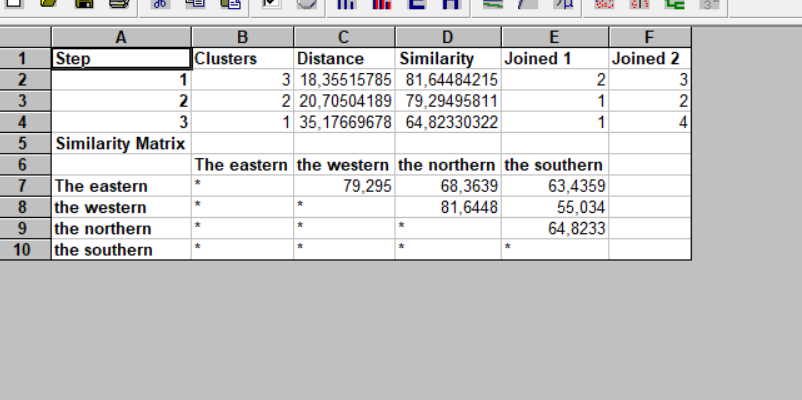The height and width of the screenshot is (400, 802).
Task: Click the Copy toolbar icon
Action: coord(195,4)
